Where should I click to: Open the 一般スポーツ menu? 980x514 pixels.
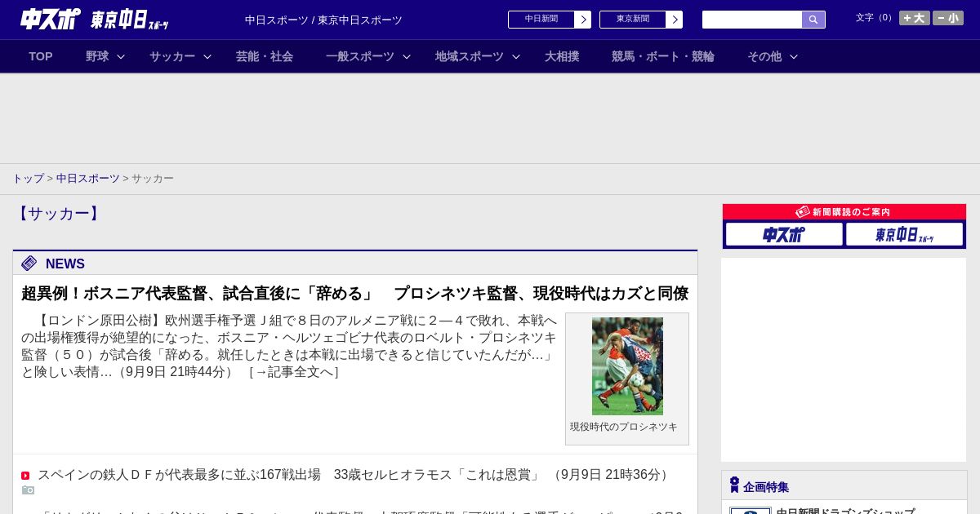tap(360, 56)
